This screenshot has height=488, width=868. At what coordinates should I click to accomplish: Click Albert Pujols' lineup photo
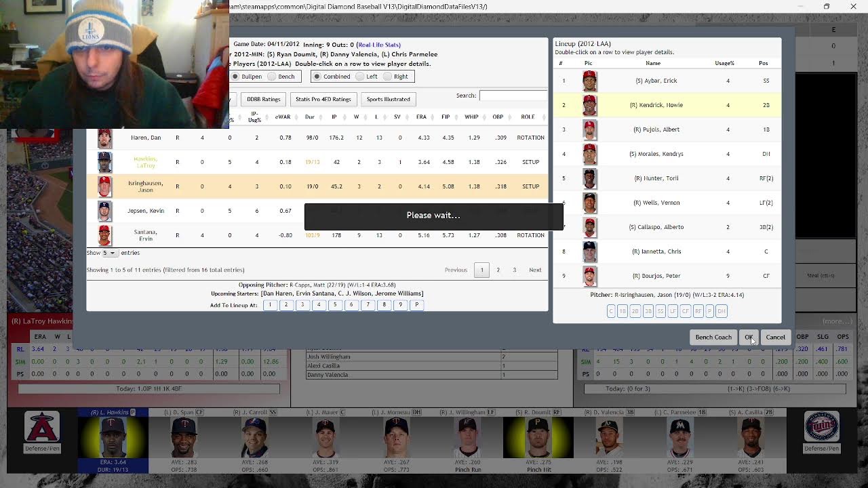pos(589,129)
